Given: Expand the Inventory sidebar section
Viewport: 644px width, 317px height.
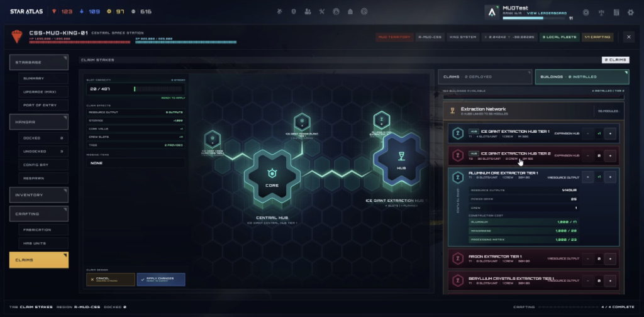Looking at the screenshot, I should coord(38,195).
